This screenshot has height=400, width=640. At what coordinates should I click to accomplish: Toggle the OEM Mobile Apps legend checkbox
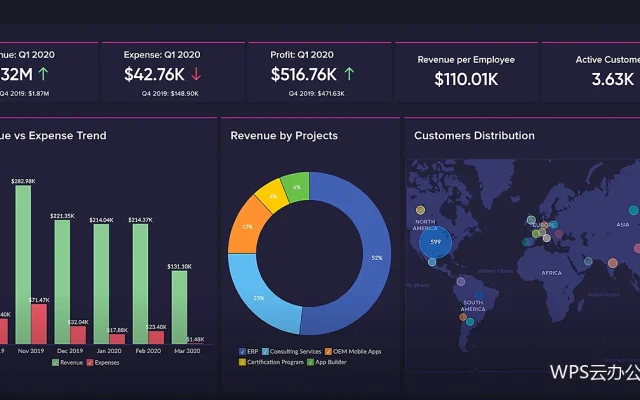(328, 351)
